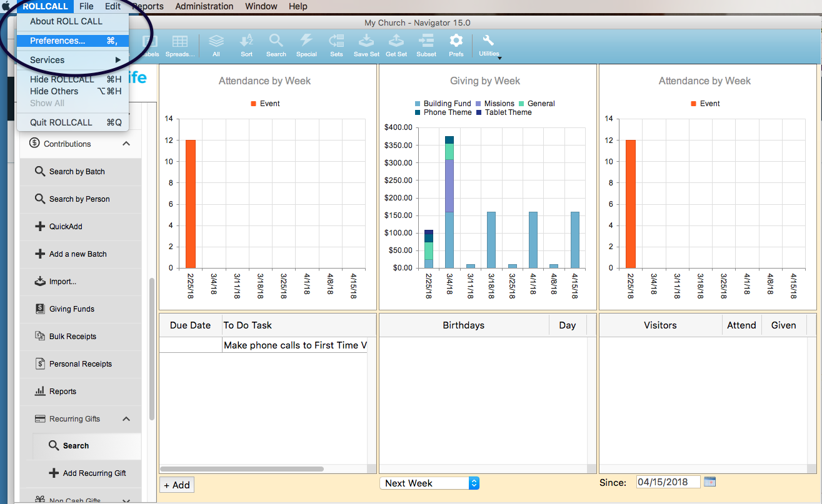Open the Sets toolbar icon
822x504 pixels.
(x=336, y=41)
